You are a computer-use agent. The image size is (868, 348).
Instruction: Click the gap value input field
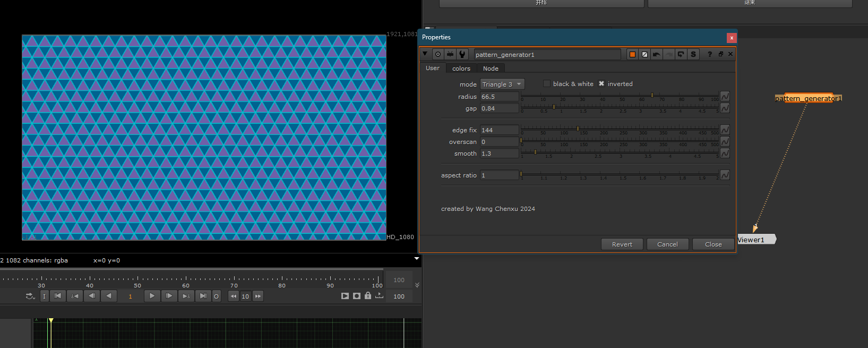[x=499, y=108]
